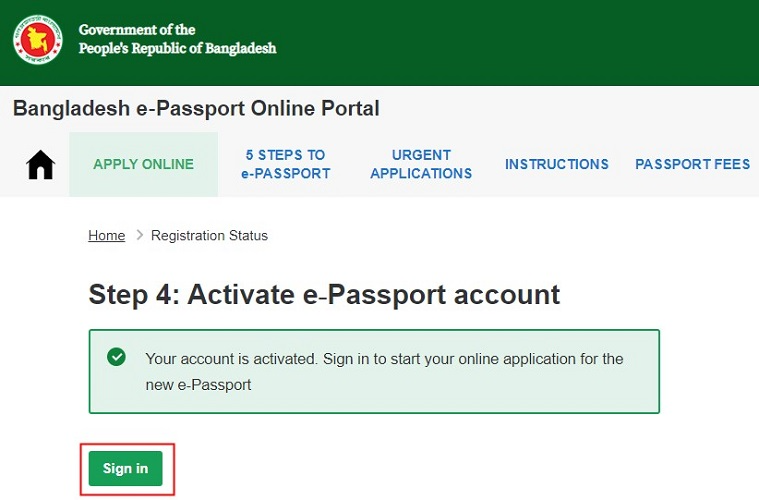Click the Registration Status breadcrumb text
The height and width of the screenshot is (500, 759).
(209, 236)
